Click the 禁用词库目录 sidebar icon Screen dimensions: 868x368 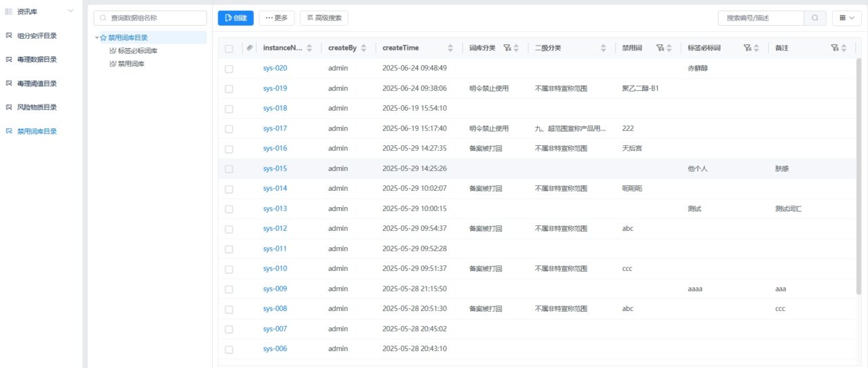coord(9,132)
